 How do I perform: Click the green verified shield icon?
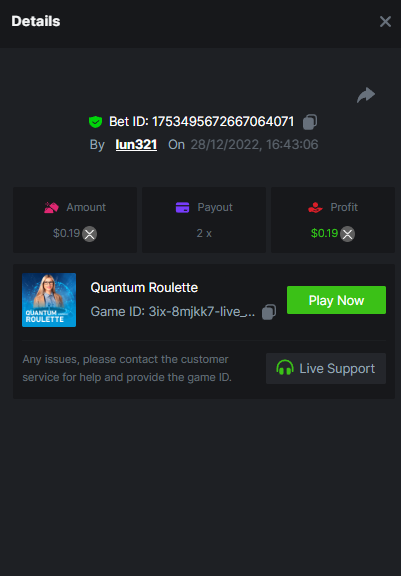tap(95, 122)
